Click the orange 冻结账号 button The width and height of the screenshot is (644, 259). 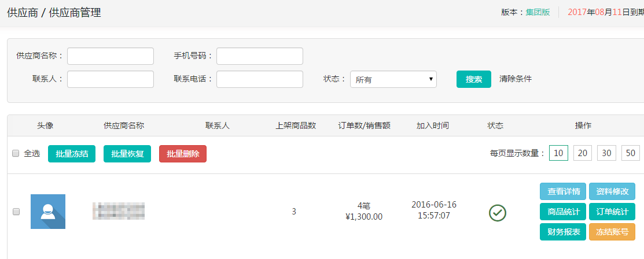(x=612, y=232)
